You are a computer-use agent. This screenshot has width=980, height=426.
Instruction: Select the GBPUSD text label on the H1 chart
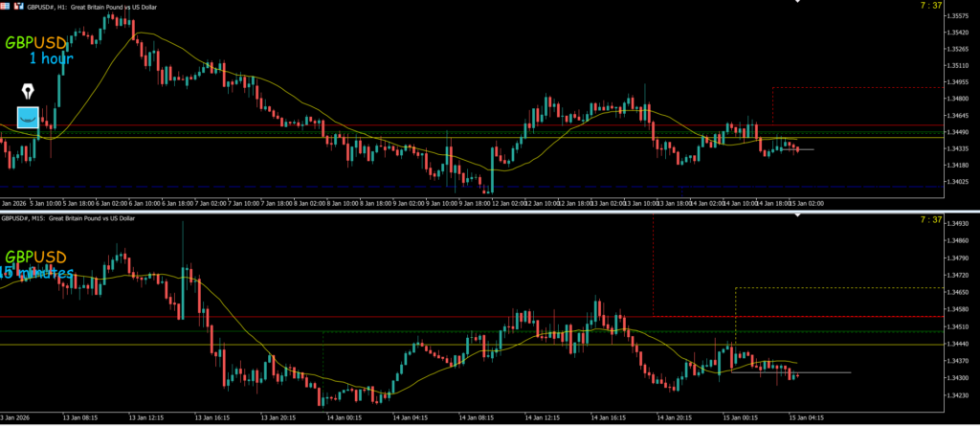click(x=35, y=42)
